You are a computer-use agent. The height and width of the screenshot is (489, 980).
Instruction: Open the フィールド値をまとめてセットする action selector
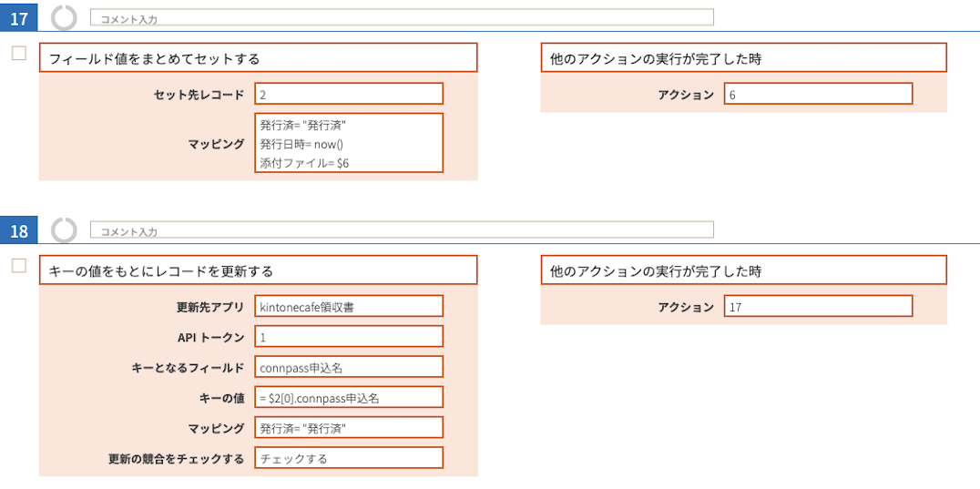tap(258, 57)
